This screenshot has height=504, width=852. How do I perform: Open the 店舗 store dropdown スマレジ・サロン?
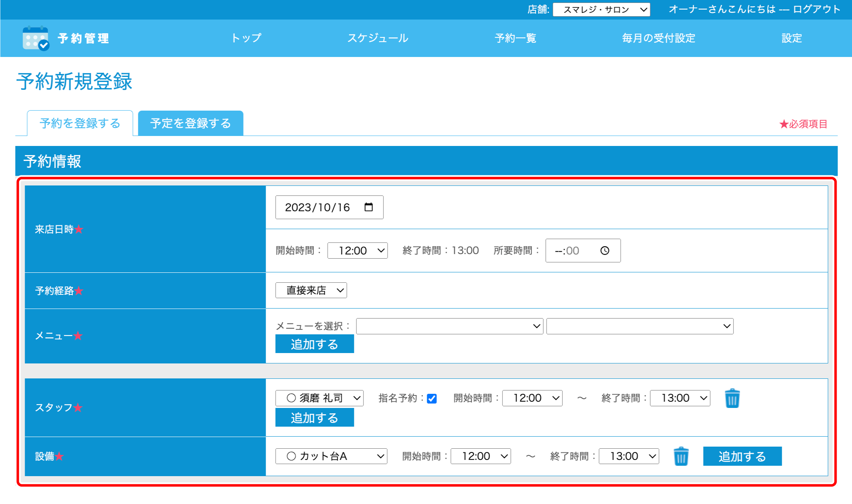(x=601, y=10)
